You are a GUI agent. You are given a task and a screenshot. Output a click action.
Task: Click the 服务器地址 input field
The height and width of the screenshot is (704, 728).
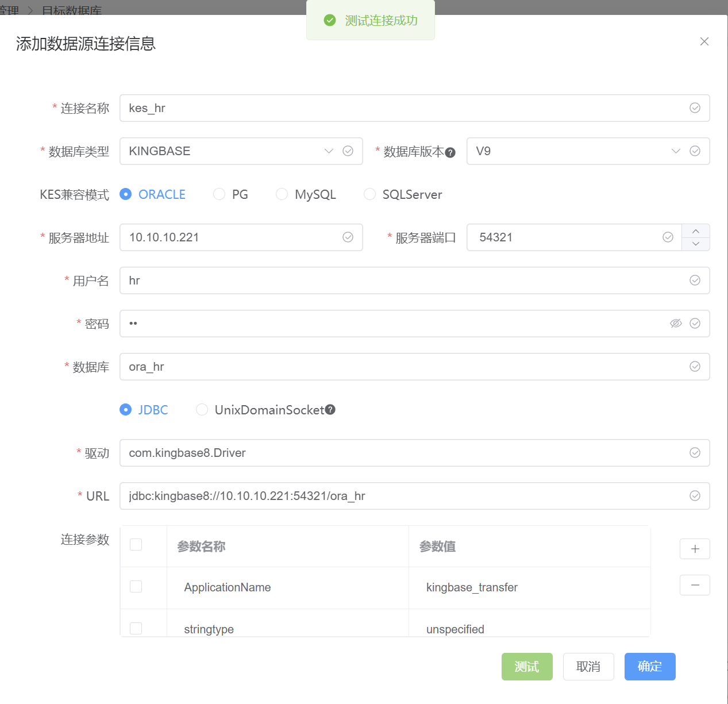[241, 237]
